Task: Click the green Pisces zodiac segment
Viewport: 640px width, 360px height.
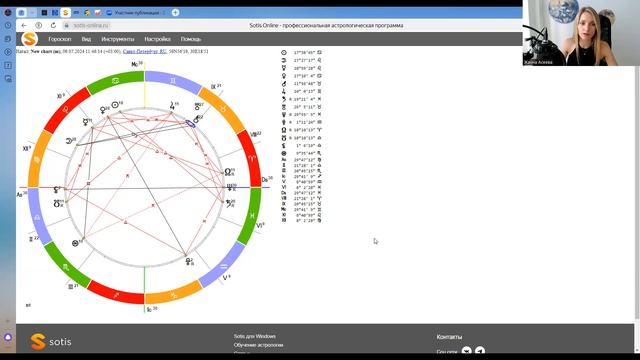Action: tap(252, 216)
